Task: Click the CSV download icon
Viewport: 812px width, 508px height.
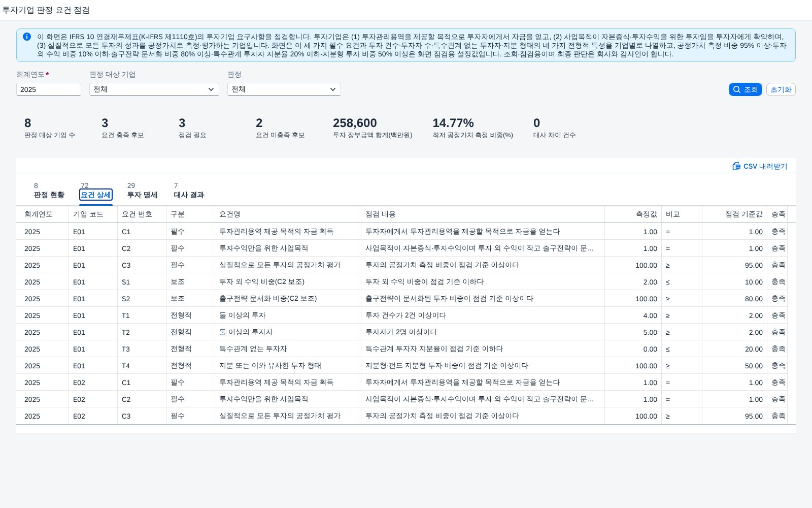Action: click(x=736, y=166)
